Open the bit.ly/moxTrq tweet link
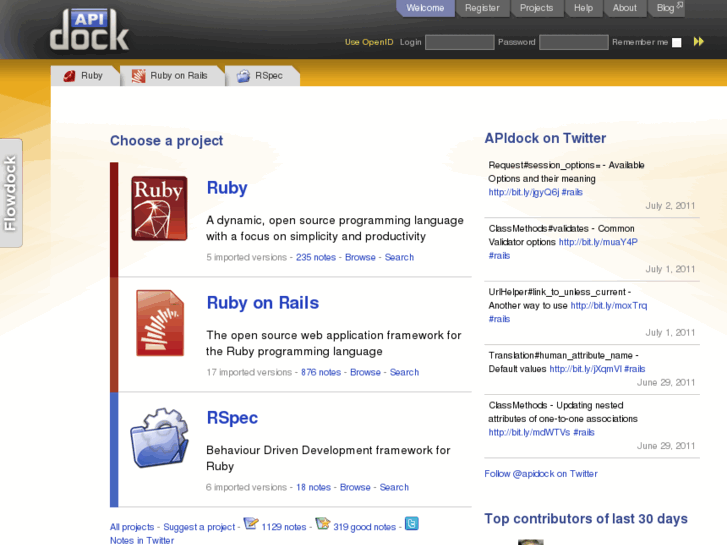The image size is (727, 545). (x=609, y=306)
